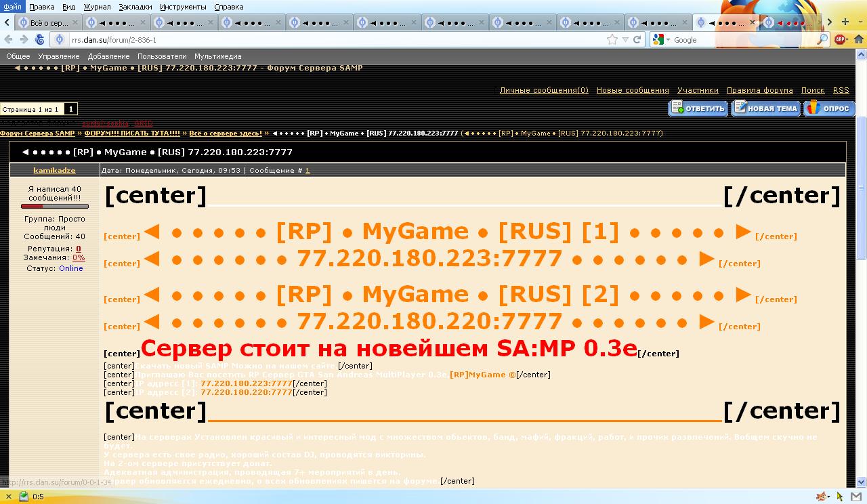867x504 pixels.
Task: Open the Участники link
Action: 698,90
